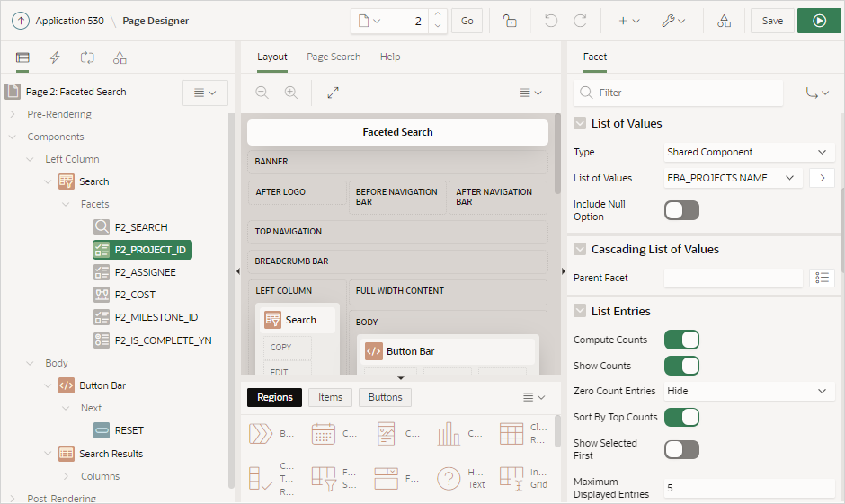845x504 pixels.
Task: Open the List of Values Type dropdown
Action: [x=749, y=153]
